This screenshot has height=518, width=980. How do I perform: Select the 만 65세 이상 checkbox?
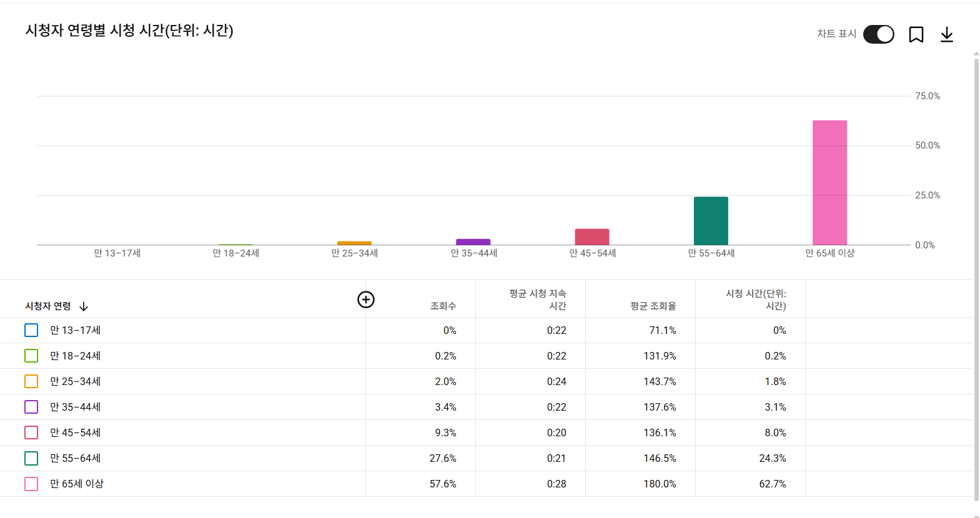31,484
